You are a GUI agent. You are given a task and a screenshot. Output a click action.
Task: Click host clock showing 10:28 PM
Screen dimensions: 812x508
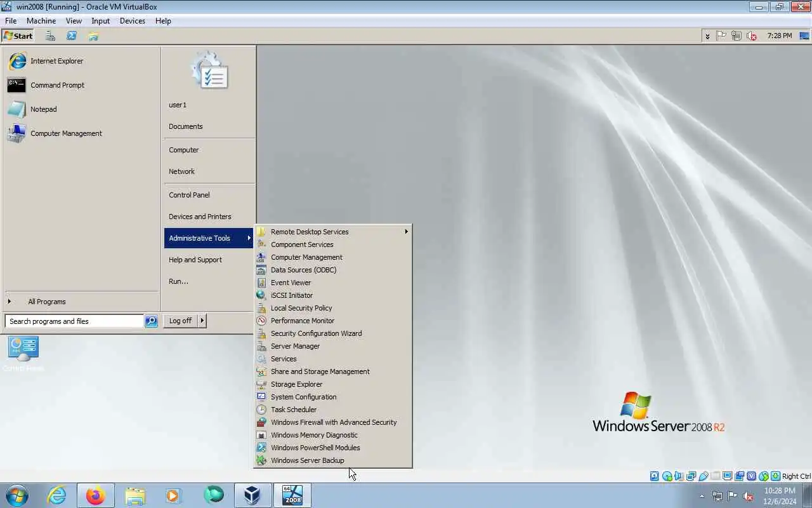(780, 496)
